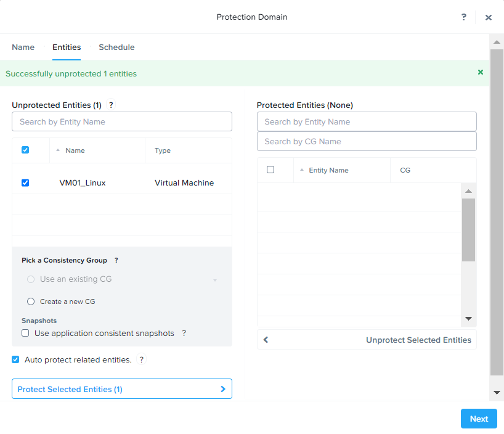Click help icon beside application consistent snapshots
This screenshot has height=434, width=504.
(x=184, y=334)
